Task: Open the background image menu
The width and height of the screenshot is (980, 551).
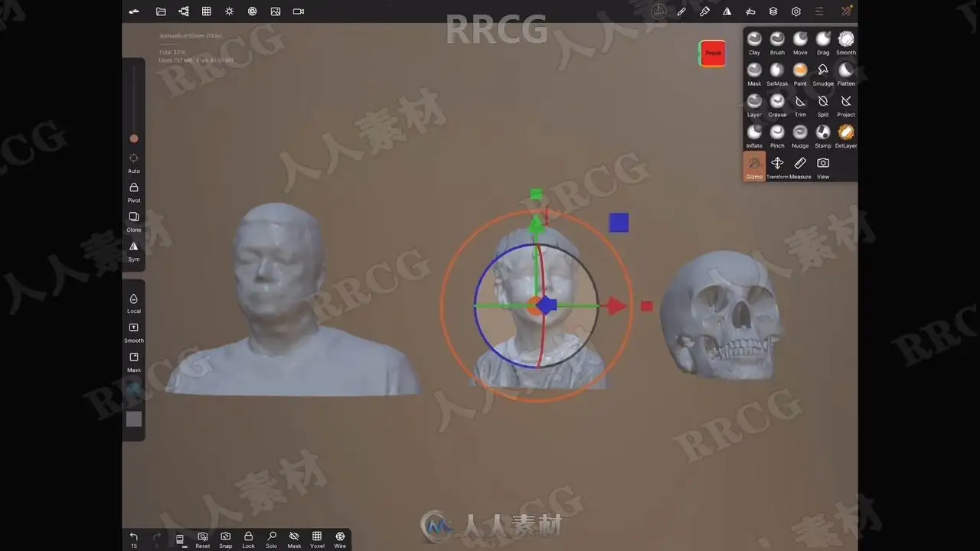Action: coord(276,11)
